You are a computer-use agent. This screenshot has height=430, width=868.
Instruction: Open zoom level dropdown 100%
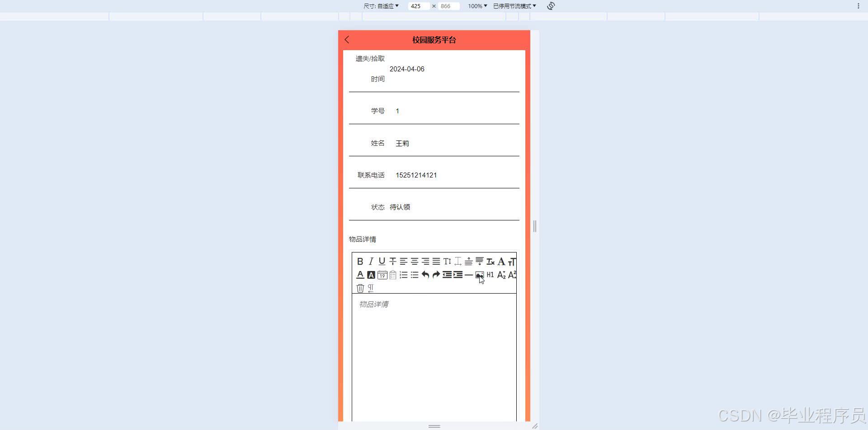pos(477,6)
